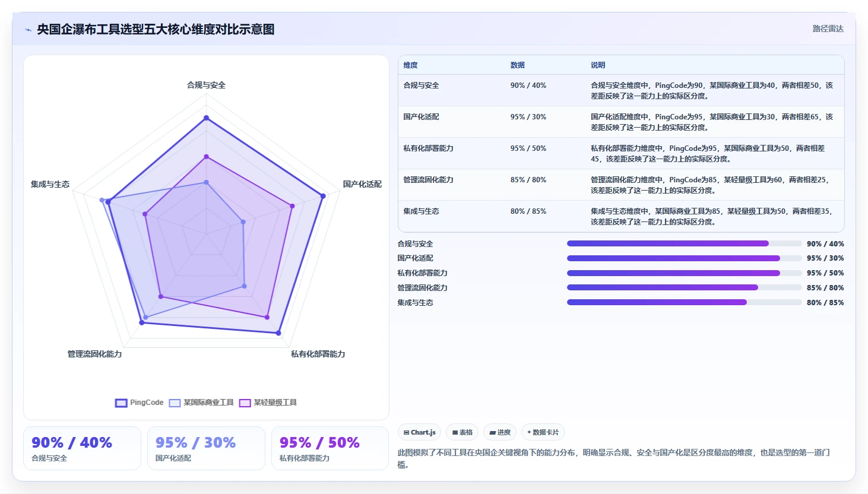The image size is (868, 494).
Task: Click PingCode data point on 私有化部署能力 axis
Action: pos(278,333)
